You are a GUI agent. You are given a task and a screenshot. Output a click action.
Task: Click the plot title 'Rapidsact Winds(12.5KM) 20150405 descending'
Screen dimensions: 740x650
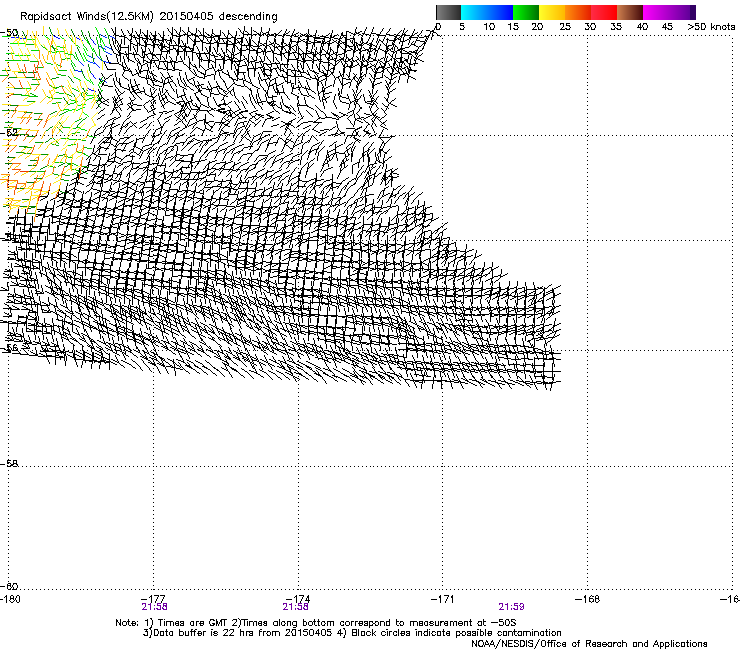coord(149,17)
